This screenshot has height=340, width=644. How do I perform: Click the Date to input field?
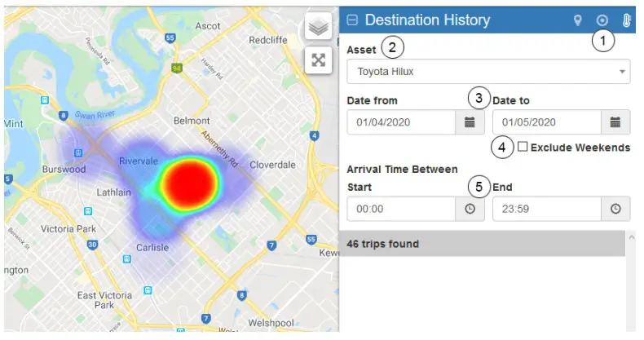(x=546, y=122)
